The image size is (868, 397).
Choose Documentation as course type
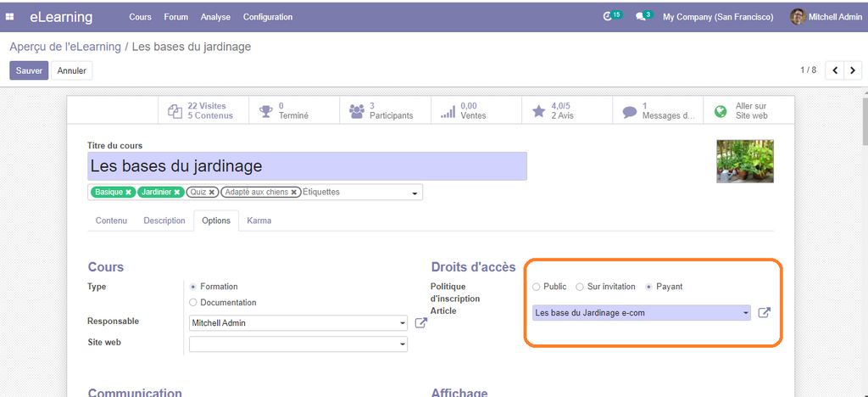(x=193, y=302)
